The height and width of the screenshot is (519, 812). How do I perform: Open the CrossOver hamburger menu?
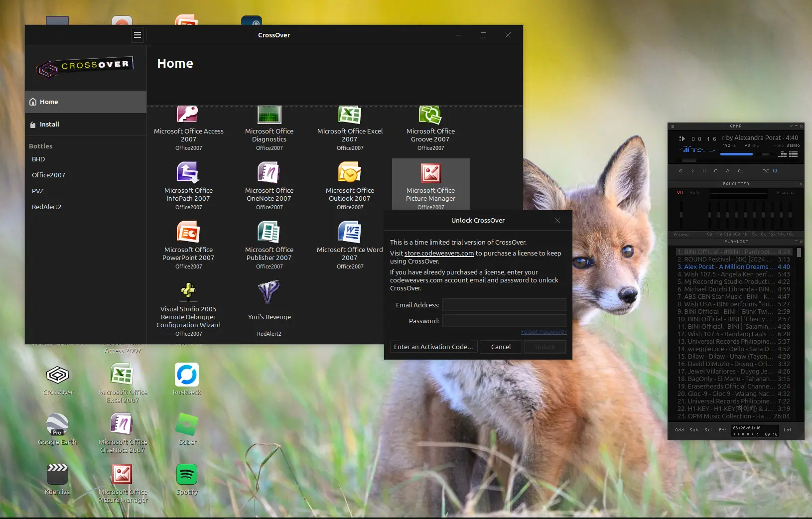(x=137, y=35)
